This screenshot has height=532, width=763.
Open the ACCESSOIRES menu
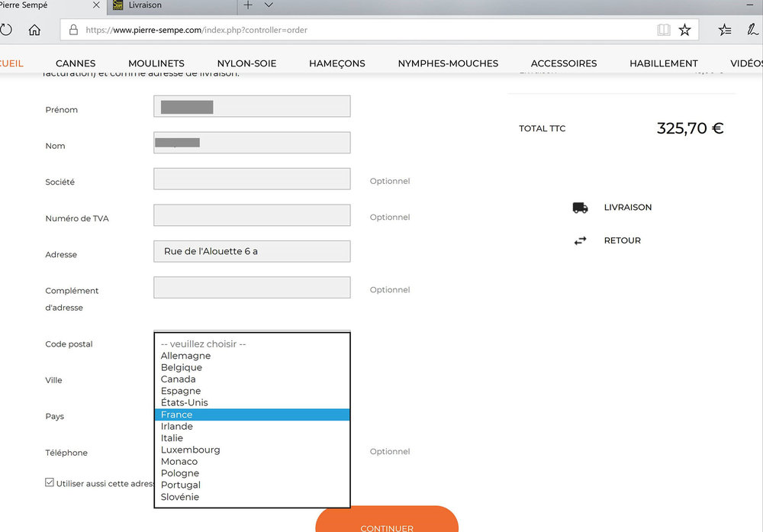(564, 63)
